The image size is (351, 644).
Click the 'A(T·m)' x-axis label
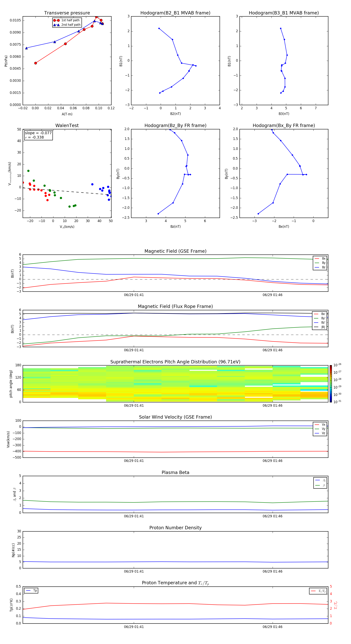(x=67, y=114)
